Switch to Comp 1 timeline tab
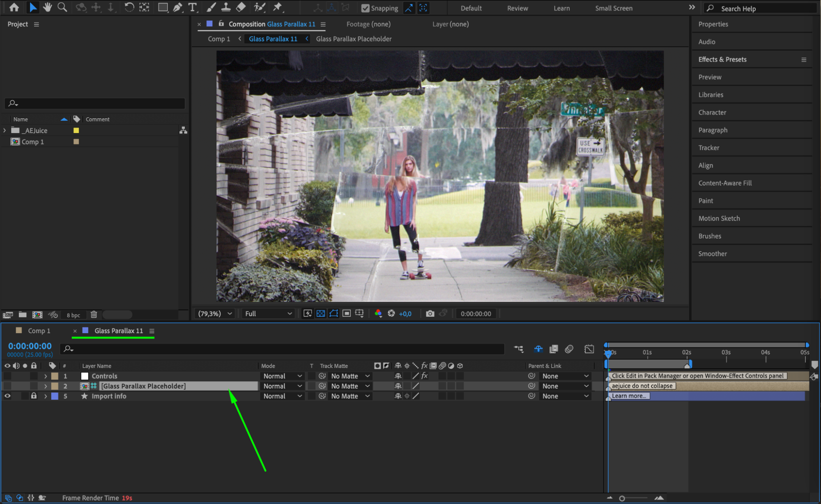Image resolution: width=821 pixels, height=504 pixels. coord(39,331)
